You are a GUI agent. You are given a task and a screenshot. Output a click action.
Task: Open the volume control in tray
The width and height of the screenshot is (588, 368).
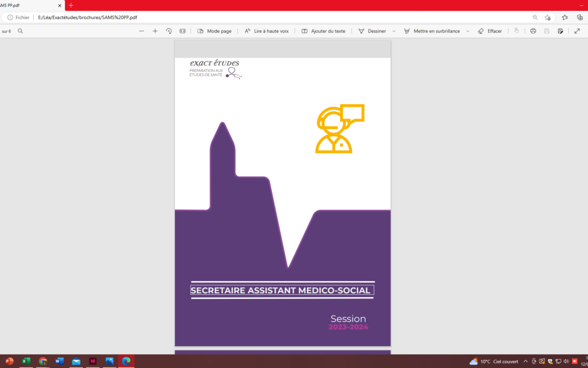click(566, 361)
